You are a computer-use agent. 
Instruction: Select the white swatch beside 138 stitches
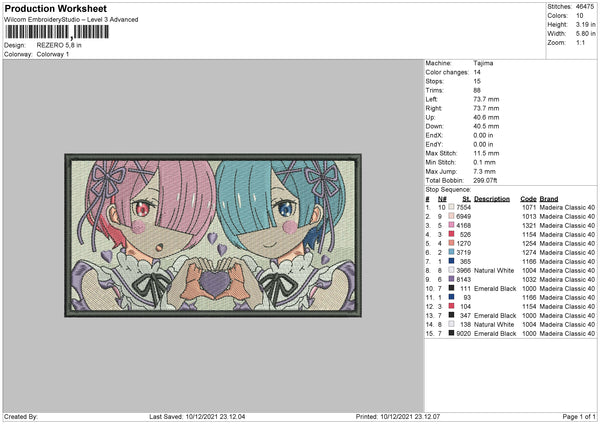tap(452, 324)
